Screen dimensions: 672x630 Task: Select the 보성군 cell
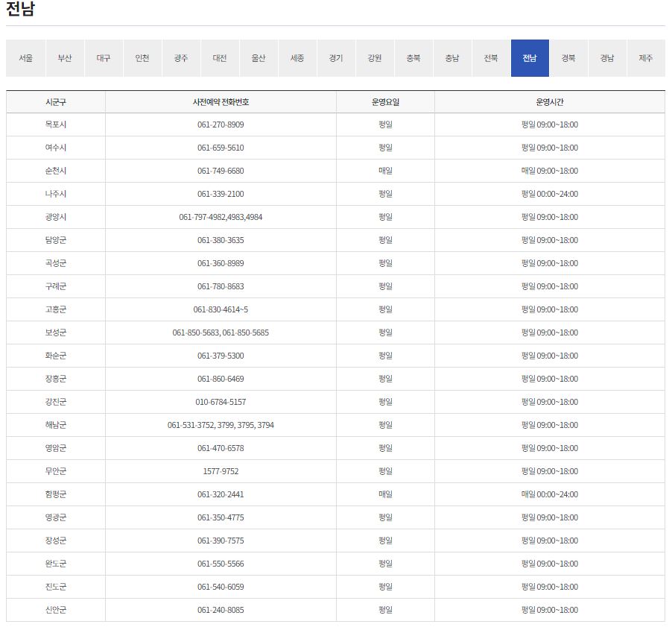tap(56, 333)
